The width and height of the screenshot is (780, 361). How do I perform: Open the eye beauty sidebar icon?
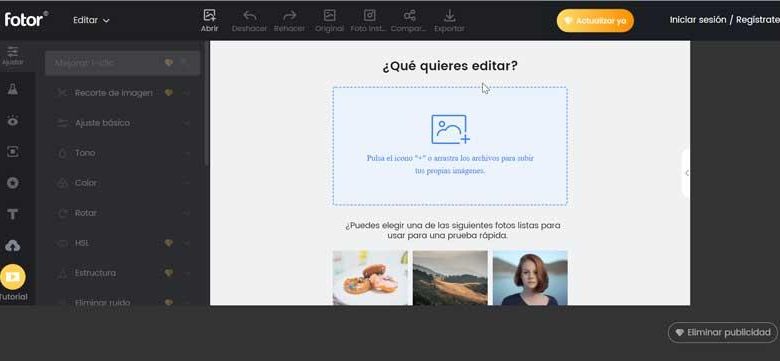click(12, 120)
